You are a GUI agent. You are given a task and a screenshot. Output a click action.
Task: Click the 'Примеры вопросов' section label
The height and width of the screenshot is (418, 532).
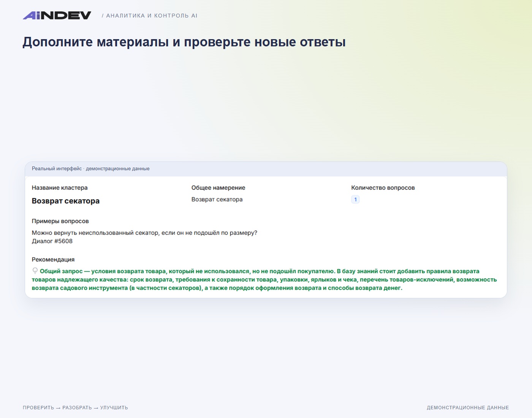coord(60,221)
